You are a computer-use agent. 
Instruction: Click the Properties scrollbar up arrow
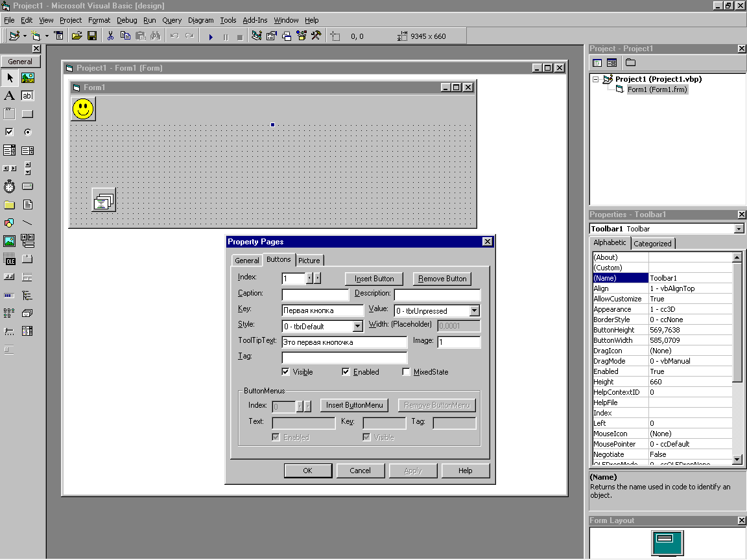click(x=737, y=257)
